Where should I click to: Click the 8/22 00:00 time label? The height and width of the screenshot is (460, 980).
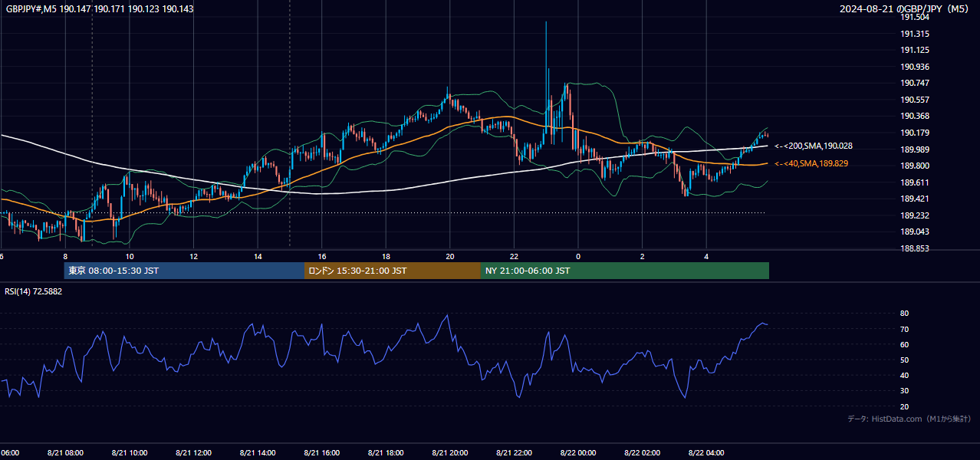578,452
